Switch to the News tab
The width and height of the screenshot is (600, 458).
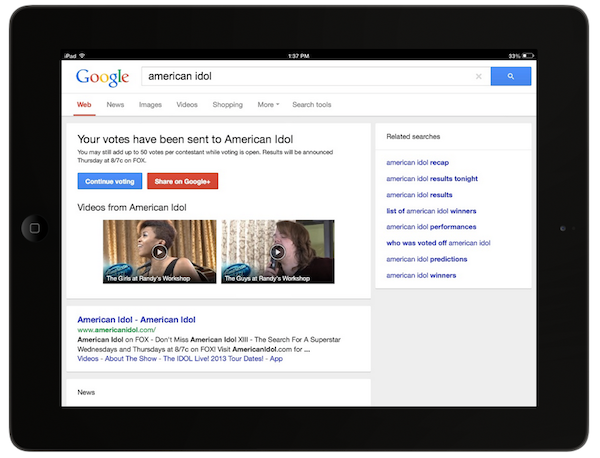pos(115,104)
